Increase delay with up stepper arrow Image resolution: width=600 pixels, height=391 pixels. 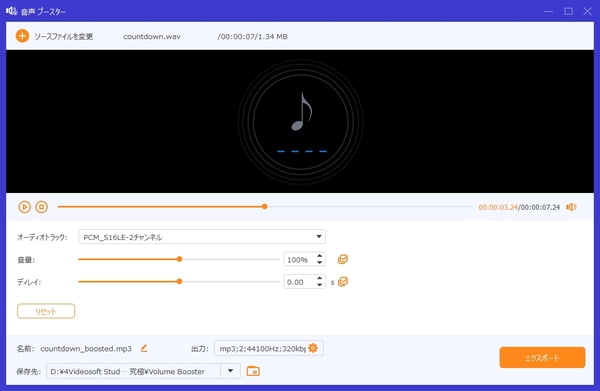[320, 278]
